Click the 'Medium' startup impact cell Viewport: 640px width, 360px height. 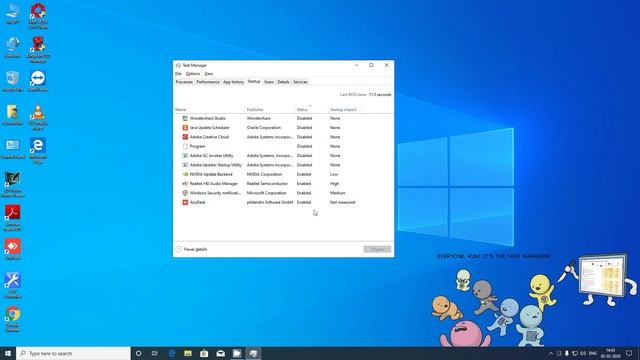pyautogui.click(x=338, y=193)
